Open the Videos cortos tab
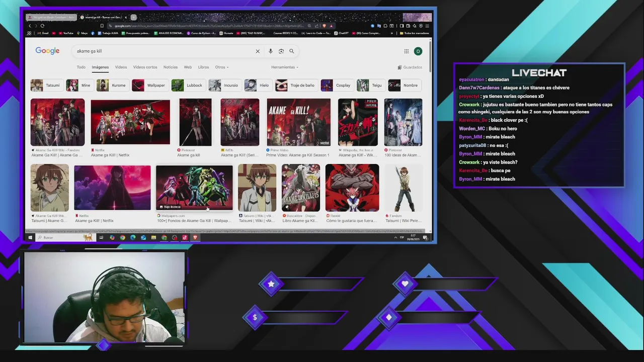This screenshot has width=644, height=362. (x=145, y=67)
